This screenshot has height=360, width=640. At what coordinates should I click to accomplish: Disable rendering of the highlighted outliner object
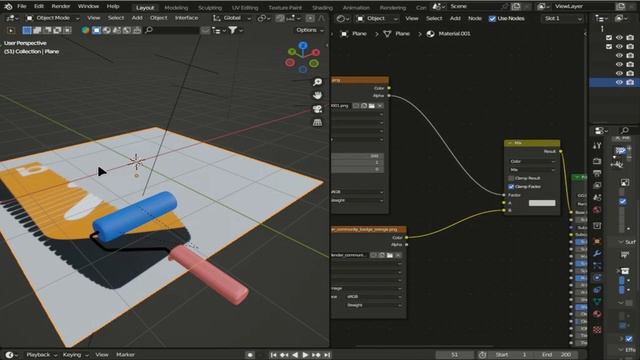pos(630,82)
